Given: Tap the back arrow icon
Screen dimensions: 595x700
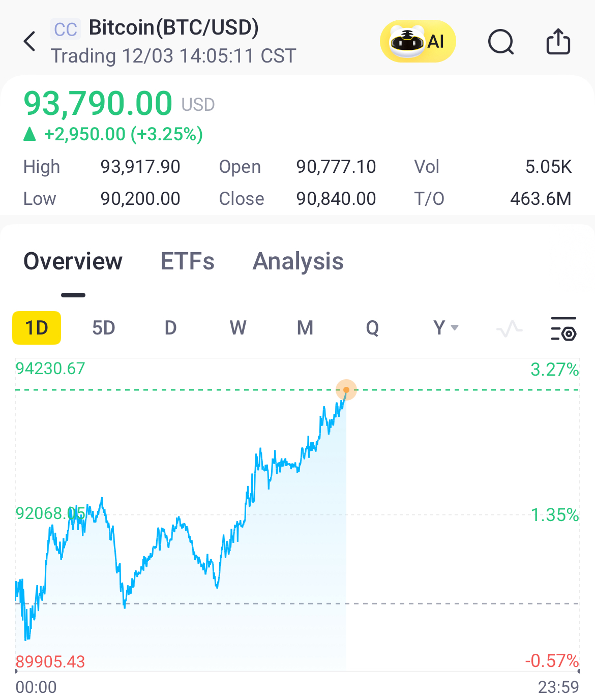Looking at the screenshot, I should (x=30, y=41).
